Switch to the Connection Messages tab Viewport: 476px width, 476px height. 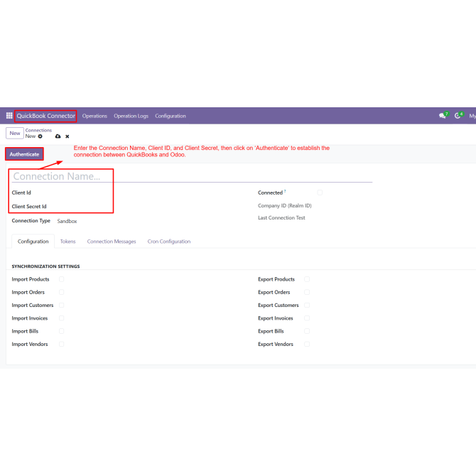point(112,242)
